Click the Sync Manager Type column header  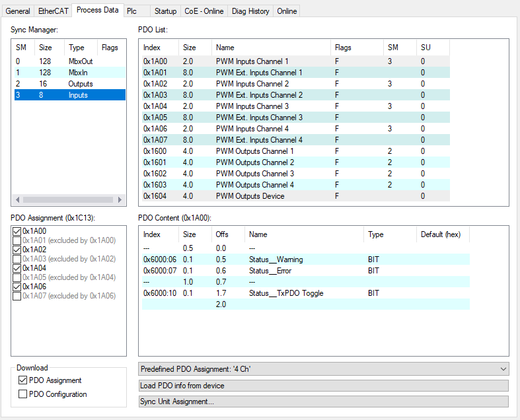[81, 48]
